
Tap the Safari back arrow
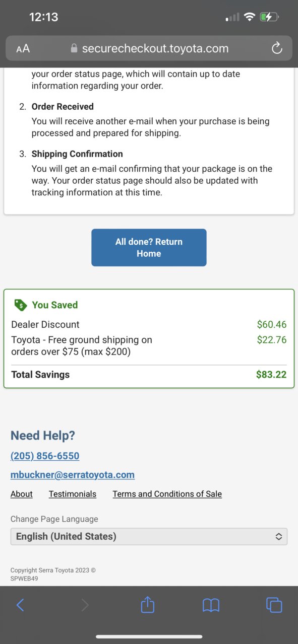coord(20,605)
